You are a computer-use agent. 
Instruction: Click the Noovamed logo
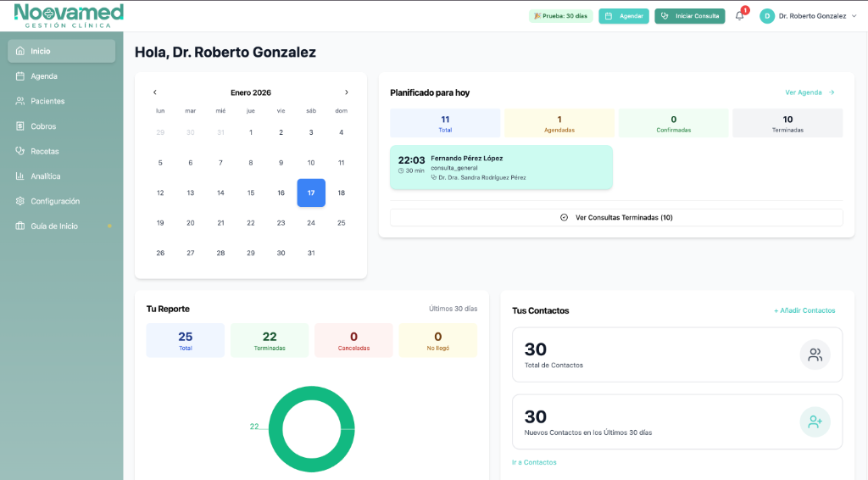[x=69, y=15]
